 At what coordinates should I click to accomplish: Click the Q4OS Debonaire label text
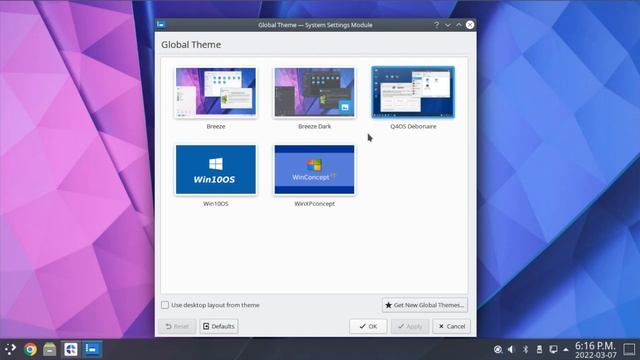pos(413,126)
